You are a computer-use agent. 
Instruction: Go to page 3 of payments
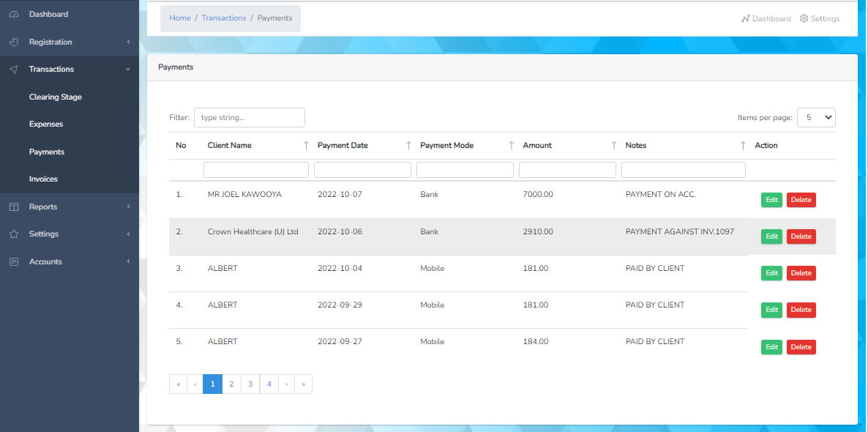pos(250,384)
